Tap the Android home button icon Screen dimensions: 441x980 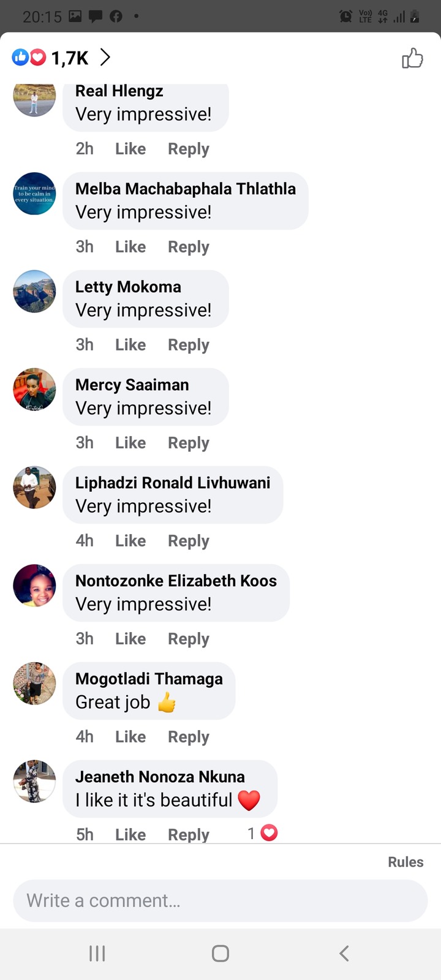point(221,953)
